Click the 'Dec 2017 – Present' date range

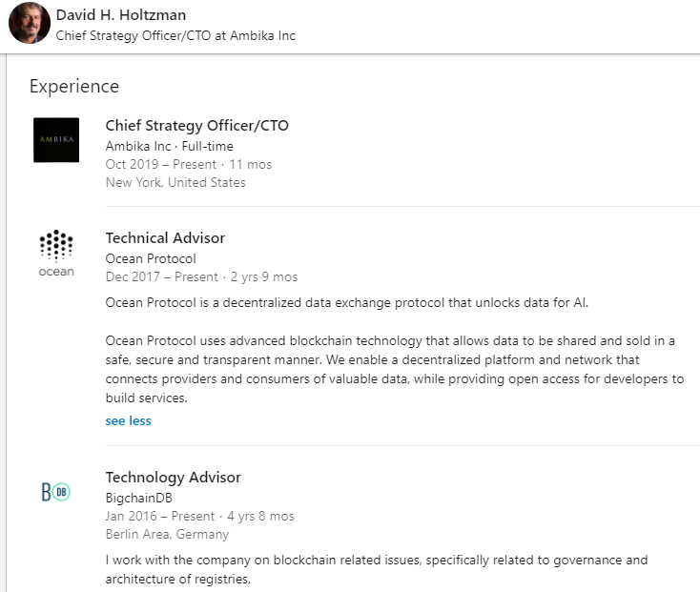tap(161, 276)
